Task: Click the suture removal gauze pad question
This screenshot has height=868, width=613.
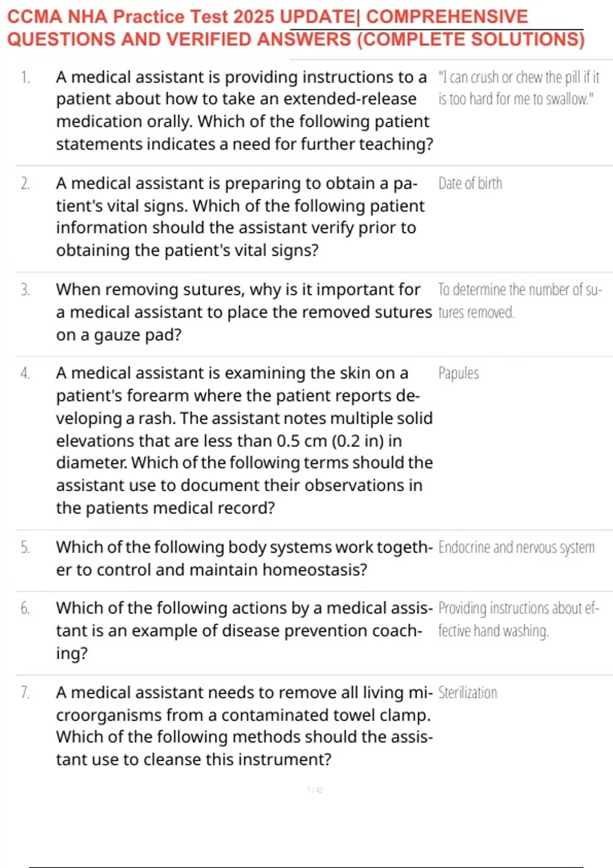Action: [243, 312]
